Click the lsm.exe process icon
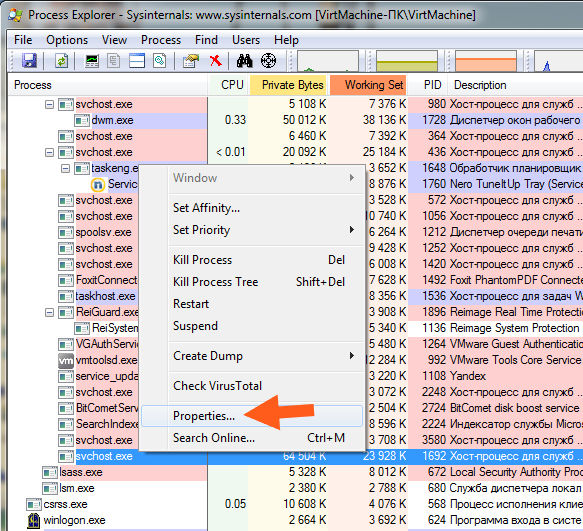 coord(50,488)
